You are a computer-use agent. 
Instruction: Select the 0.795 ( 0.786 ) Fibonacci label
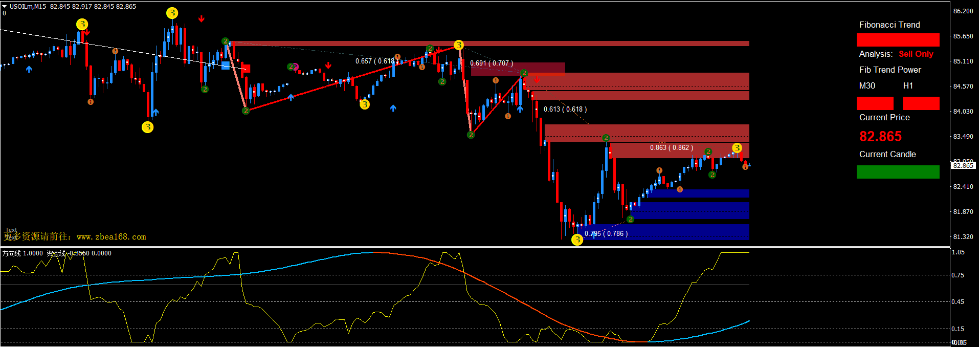click(606, 233)
